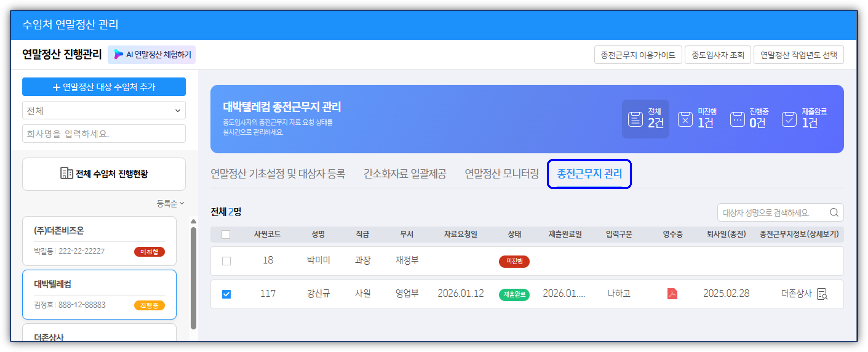Expand the 등록순 sort dropdown

pos(171,204)
